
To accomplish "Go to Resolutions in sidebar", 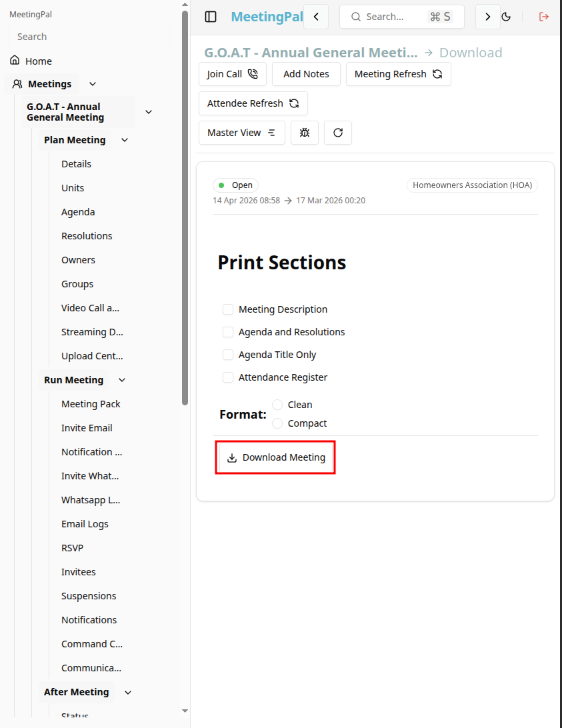I will point(87,236).
